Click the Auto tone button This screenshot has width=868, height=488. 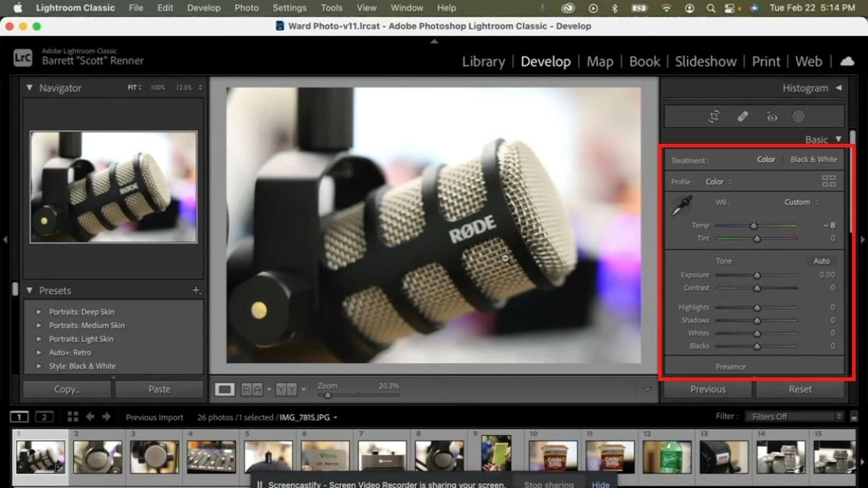pyautogui.click(x=821, y=260)
